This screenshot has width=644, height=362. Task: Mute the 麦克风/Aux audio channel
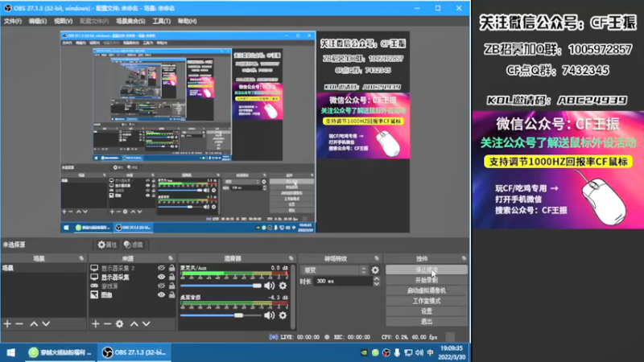(x=270, y=286)
